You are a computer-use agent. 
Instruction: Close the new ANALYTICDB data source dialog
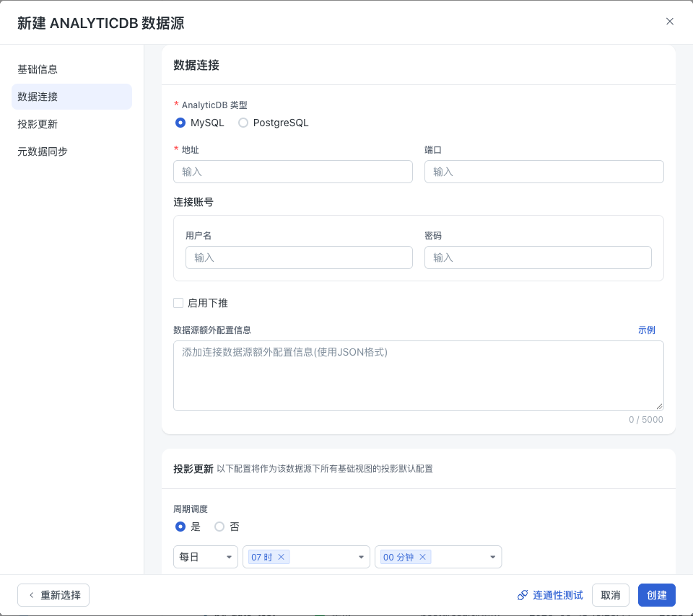point(670,21)
